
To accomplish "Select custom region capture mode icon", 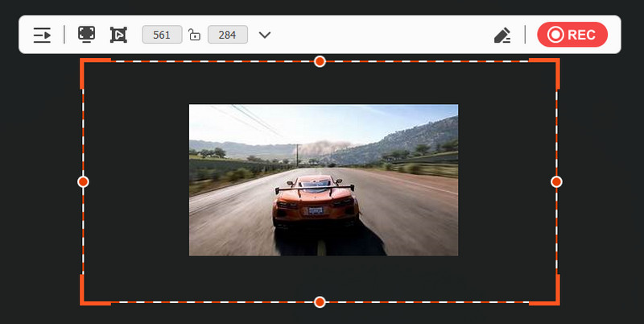I will 118,35.
